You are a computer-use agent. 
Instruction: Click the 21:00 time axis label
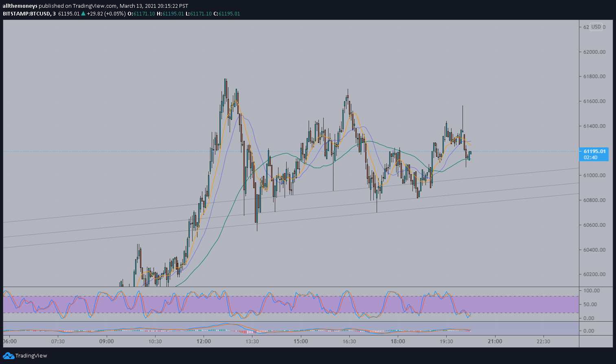(x=495, y=341)
